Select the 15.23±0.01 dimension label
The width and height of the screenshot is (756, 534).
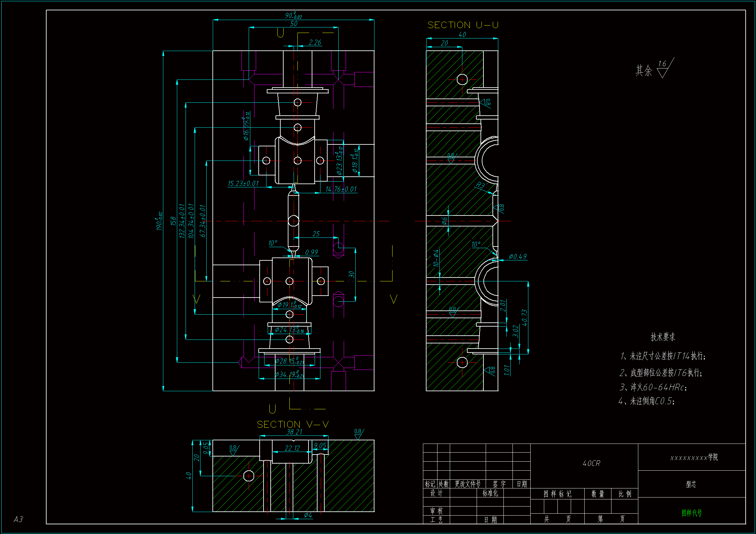[x=243, y=183]
